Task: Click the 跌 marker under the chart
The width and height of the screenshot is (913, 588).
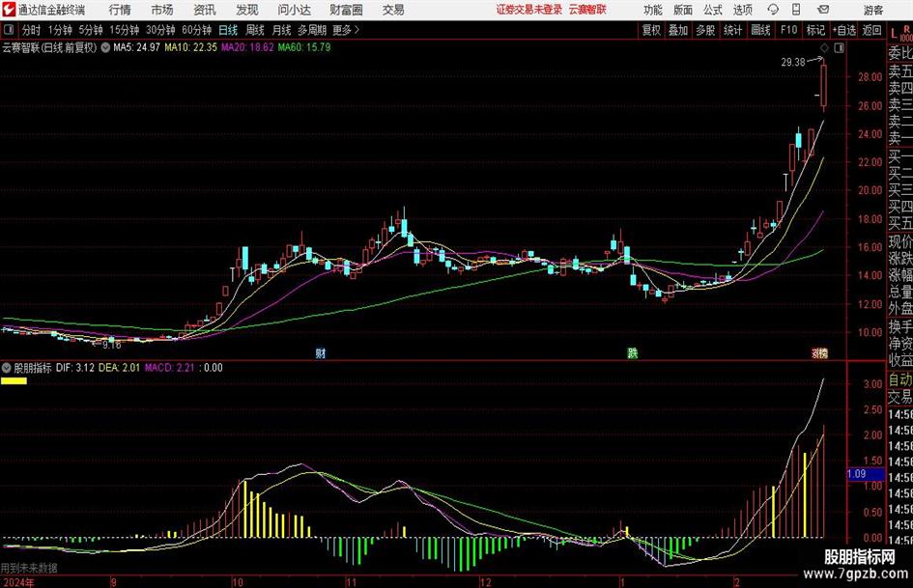Action: tap(633, 352)
